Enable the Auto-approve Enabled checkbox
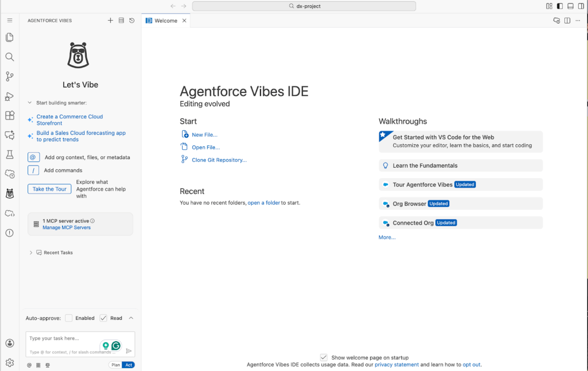This screenshot has width=588, height=371. [69, 318]
